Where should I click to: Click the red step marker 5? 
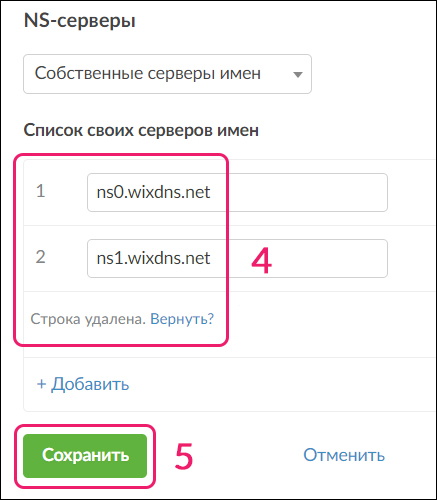184,456
